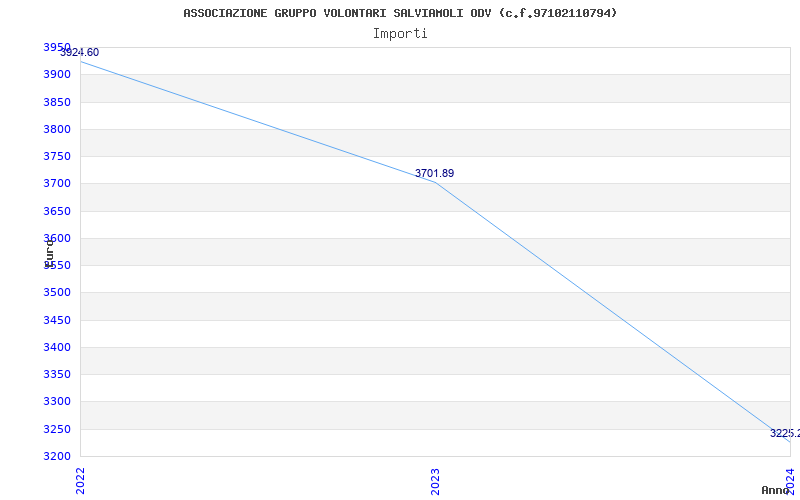This screenshot has width=800, height=500.
Task: Click the 3400 y-axis tick
Action: pos(57,347)
